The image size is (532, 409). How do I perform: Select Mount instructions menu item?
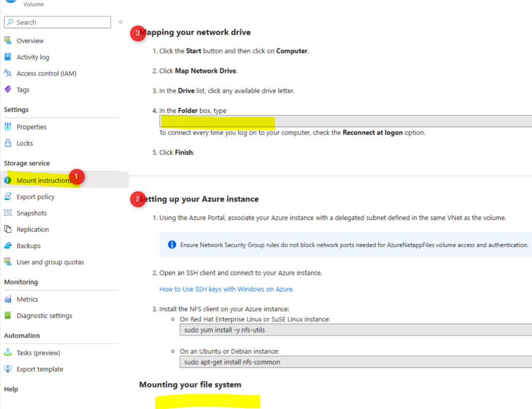pos(44,180)
